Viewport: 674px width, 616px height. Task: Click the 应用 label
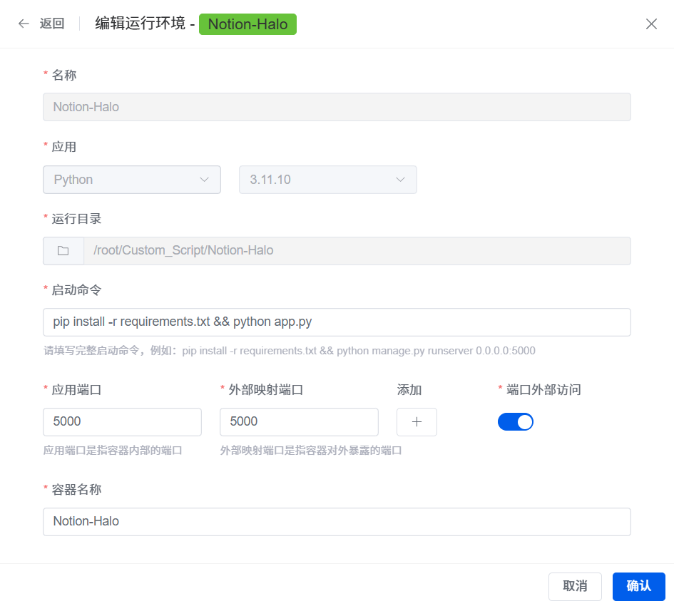(x=64, y=147)
